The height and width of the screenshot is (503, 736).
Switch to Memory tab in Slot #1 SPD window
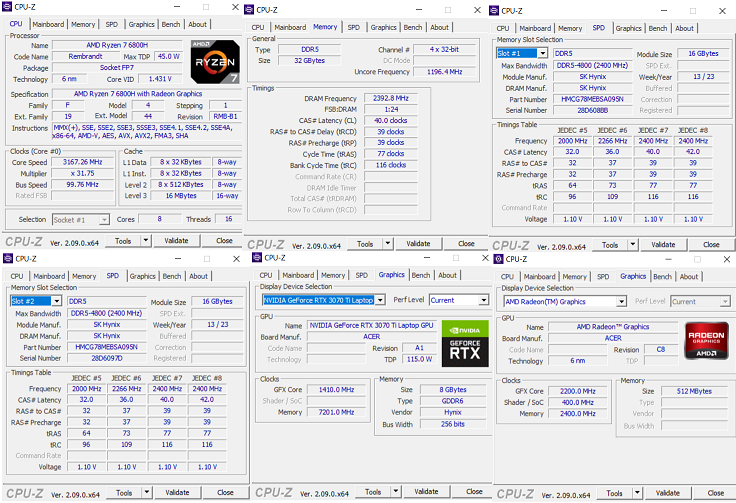click(570, 28)
